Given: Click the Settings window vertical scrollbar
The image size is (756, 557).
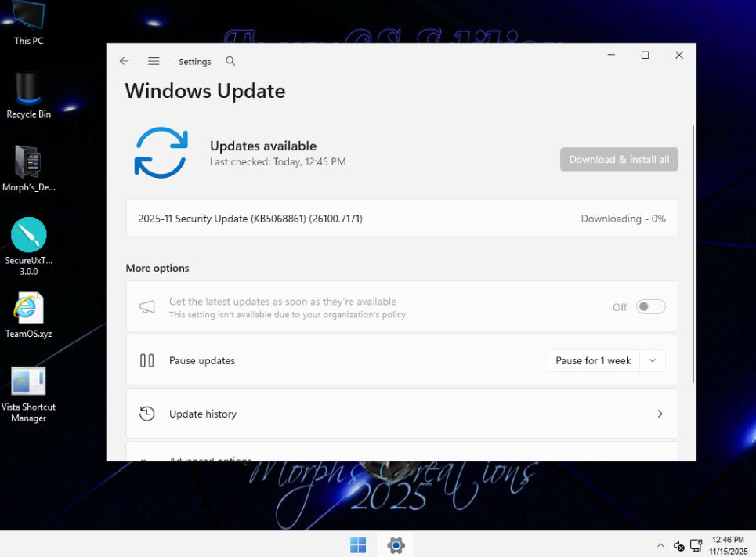Looking at the screenshot, I should click(x=693, y=251).
